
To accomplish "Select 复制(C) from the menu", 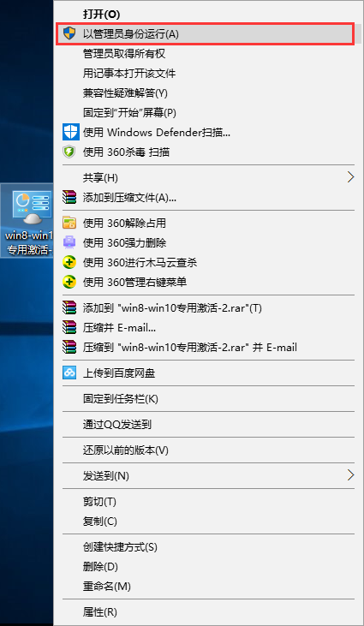I will (x=100, y=522).
